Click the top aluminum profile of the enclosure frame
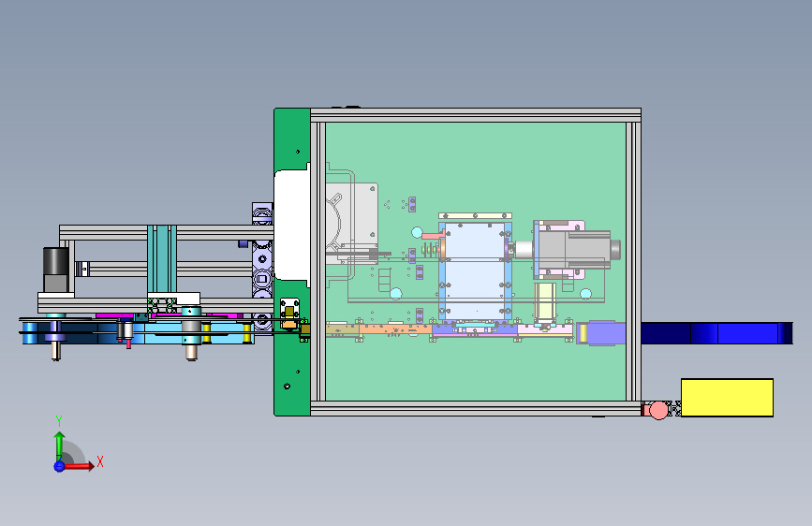The height and width of the screenshot is (526, 812). click(476, 115)
